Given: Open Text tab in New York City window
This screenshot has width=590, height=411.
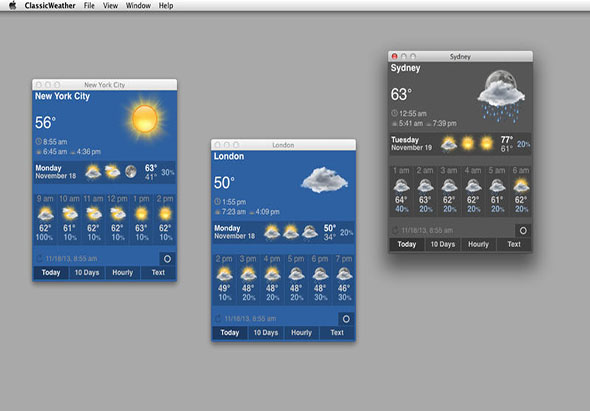Looking at the screenshot, I should 158,272.
